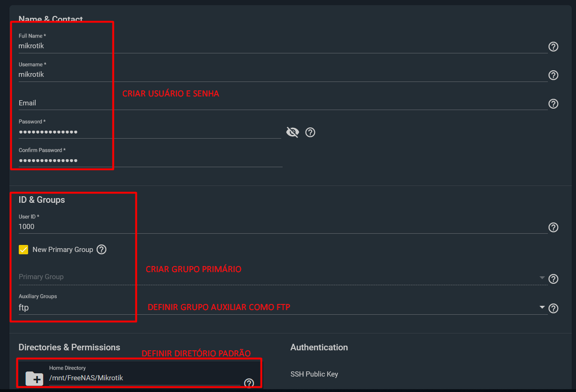Open help icon next to New Primary Group
Screen dimensions: 576x392
click(x=101, y=249)
